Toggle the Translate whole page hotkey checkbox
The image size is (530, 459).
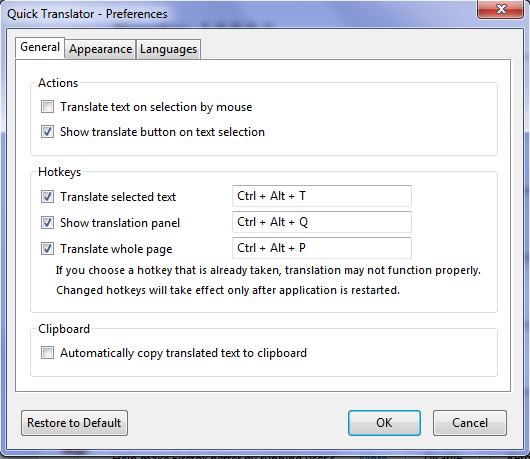point(47,249)
